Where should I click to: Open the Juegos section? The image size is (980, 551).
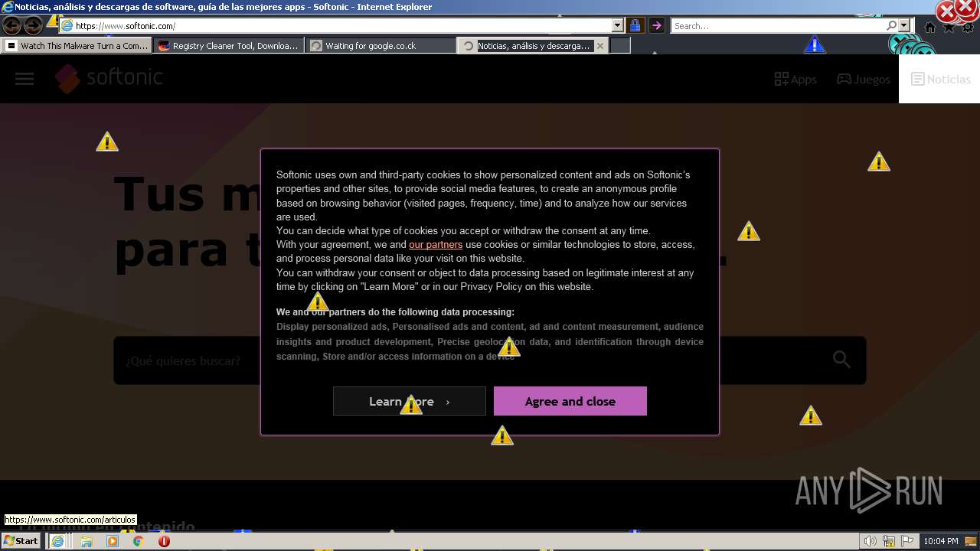(863, 79)
